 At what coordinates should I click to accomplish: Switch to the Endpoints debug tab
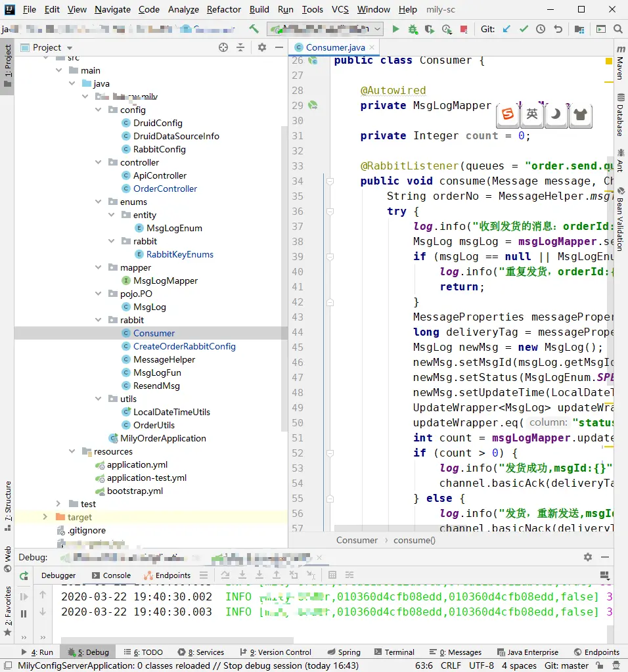coord(167,575)
